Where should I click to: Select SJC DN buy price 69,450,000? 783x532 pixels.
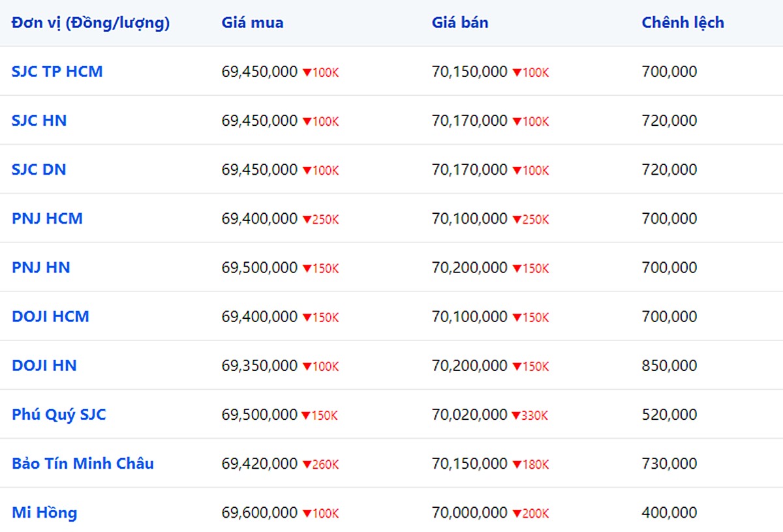(260, 170)
